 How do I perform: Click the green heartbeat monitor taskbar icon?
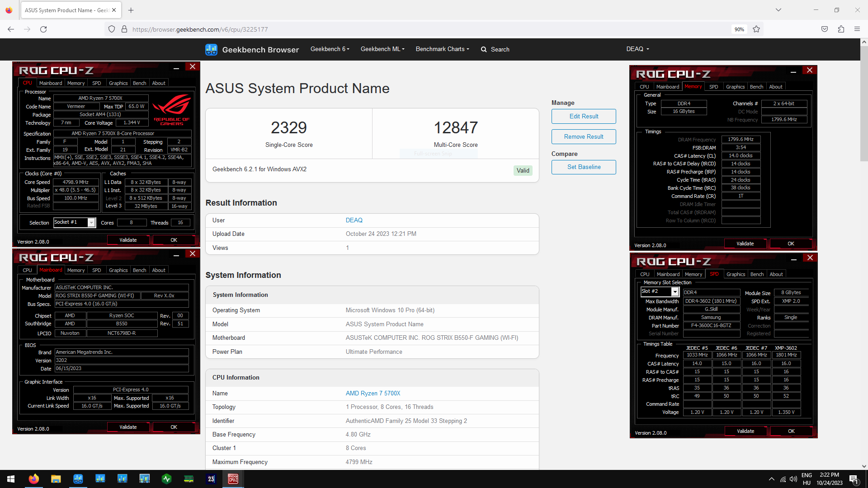tap(166, 479)
